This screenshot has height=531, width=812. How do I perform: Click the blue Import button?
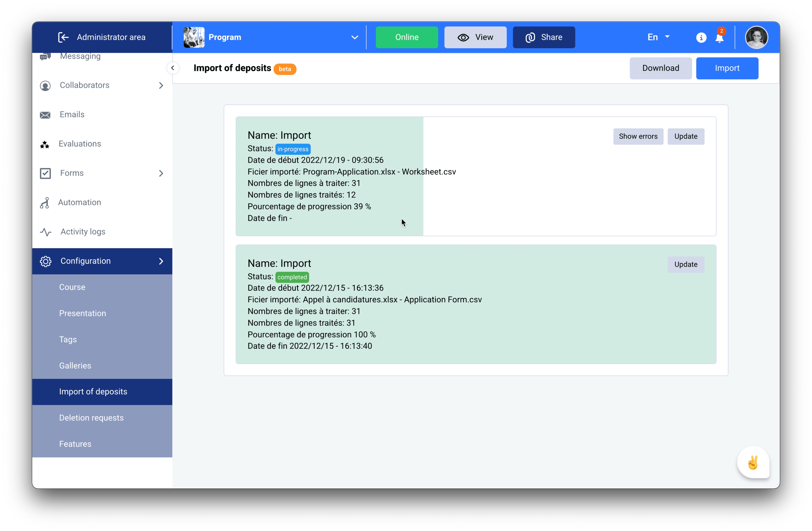727,68
